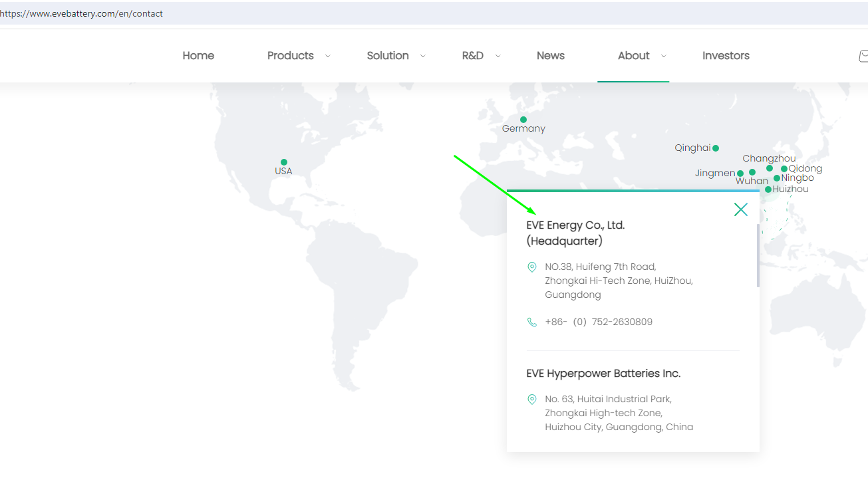Click the phone number +86- (0) 752-2630809
The width and height of the screenshot is (868, 486).
[x=599, y=322]
